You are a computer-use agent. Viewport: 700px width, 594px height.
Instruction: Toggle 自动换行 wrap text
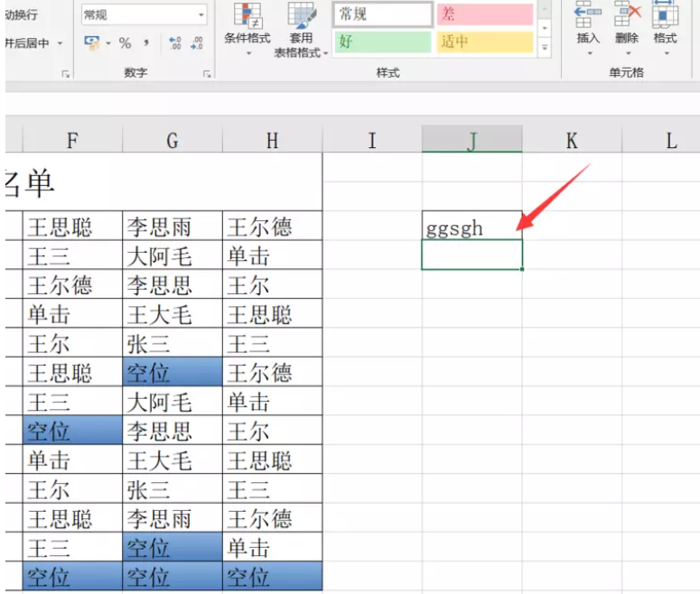coord(21,15)
